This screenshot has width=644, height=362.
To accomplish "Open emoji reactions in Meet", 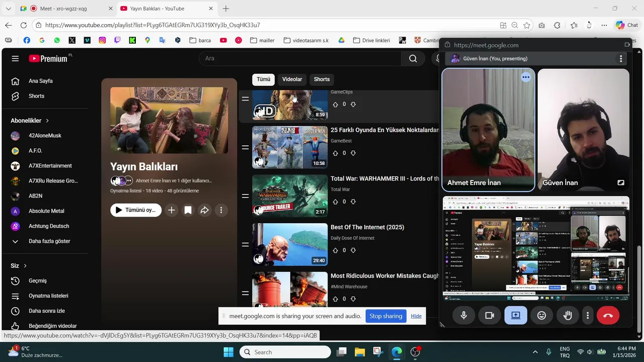I will pyautogui.click(x=542, y=315).
